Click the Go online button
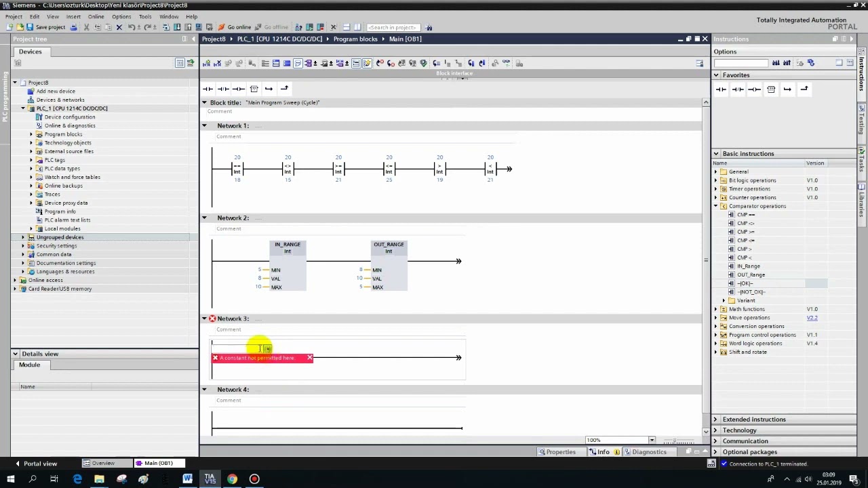 (x=235, y=27)
